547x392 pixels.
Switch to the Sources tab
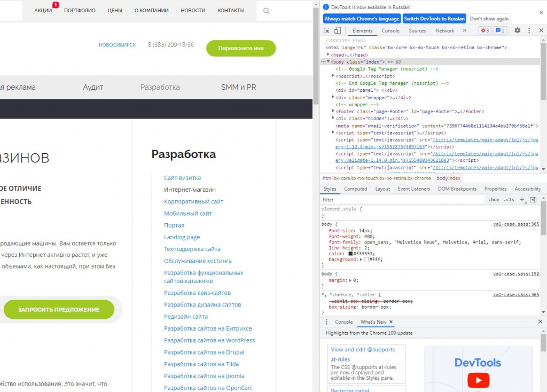coord(417,30)
